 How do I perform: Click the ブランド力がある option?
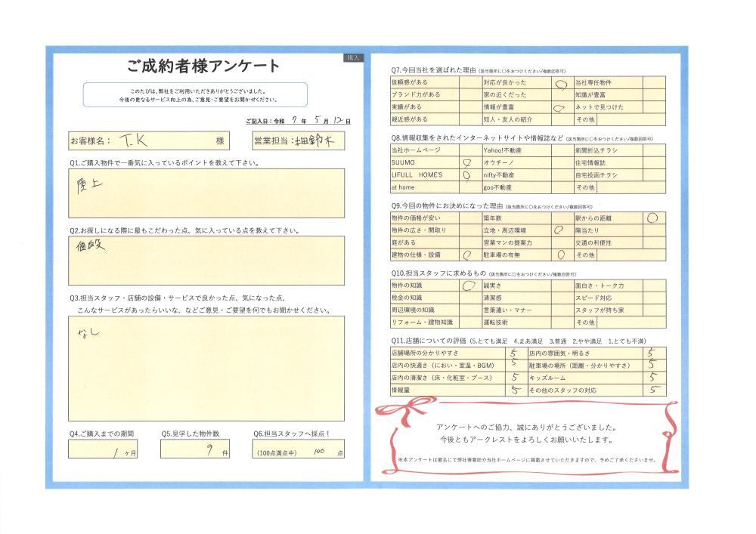[x=416, y=95]
